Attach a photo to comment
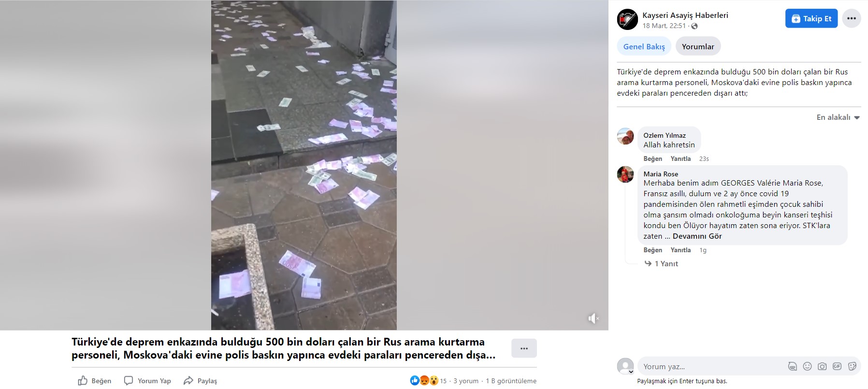868x389 pixels. pos(822,366)
